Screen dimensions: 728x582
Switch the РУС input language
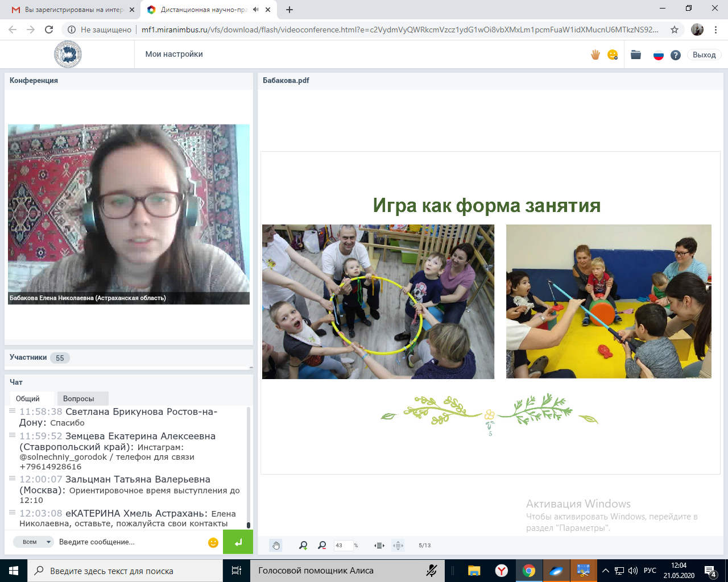tap(650, 571)
